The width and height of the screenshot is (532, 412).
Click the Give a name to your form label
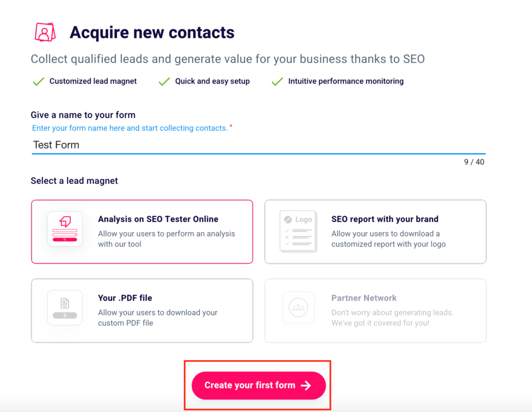tap(83, 115)
